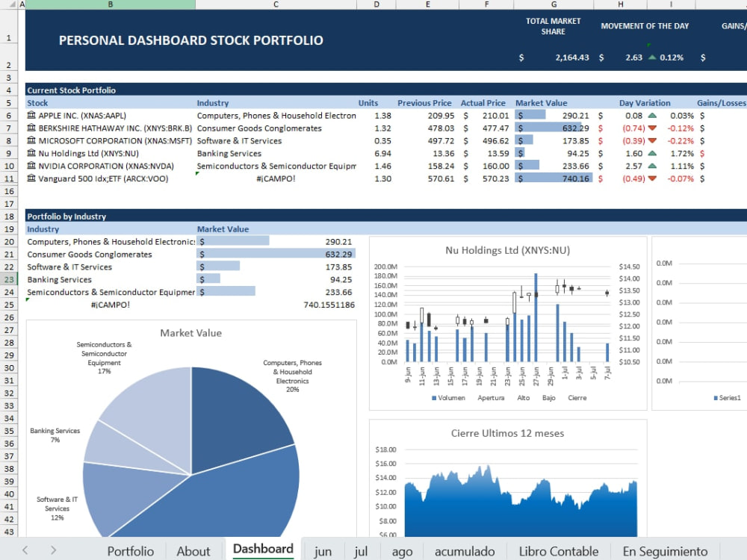Click the #¡CAMPO! error cell in row 11
This screenshot has width=747, height=560.
pos(276,178)
